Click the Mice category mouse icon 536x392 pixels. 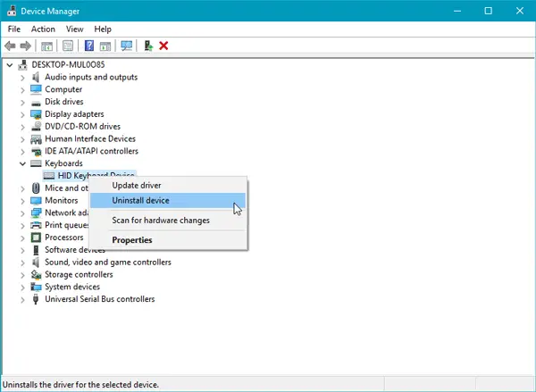click(x=36, y=188)
